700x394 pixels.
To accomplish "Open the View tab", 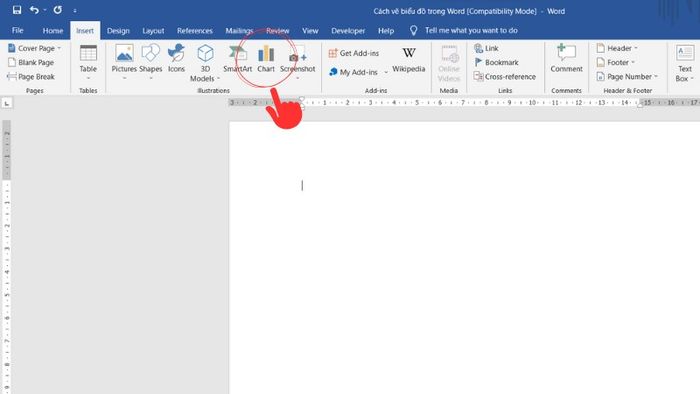I will pyautogui.click(x=310, y=31).
